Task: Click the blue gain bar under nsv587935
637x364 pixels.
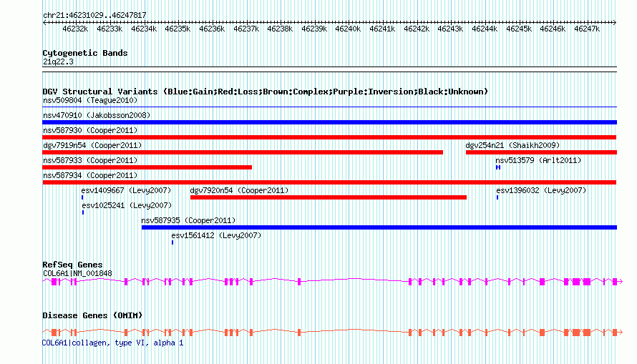Action: coord(379,227)
